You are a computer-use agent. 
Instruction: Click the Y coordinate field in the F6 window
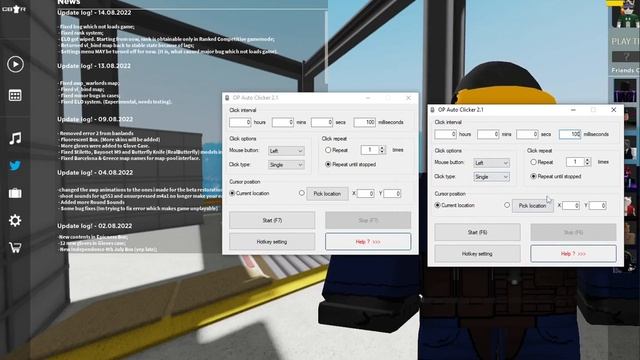coord(598,206)
